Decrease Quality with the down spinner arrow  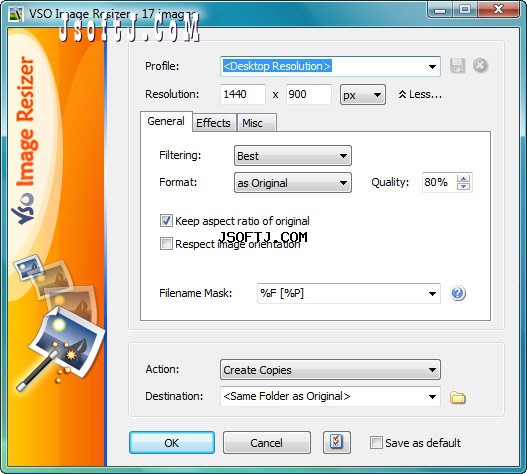point(463,186)
